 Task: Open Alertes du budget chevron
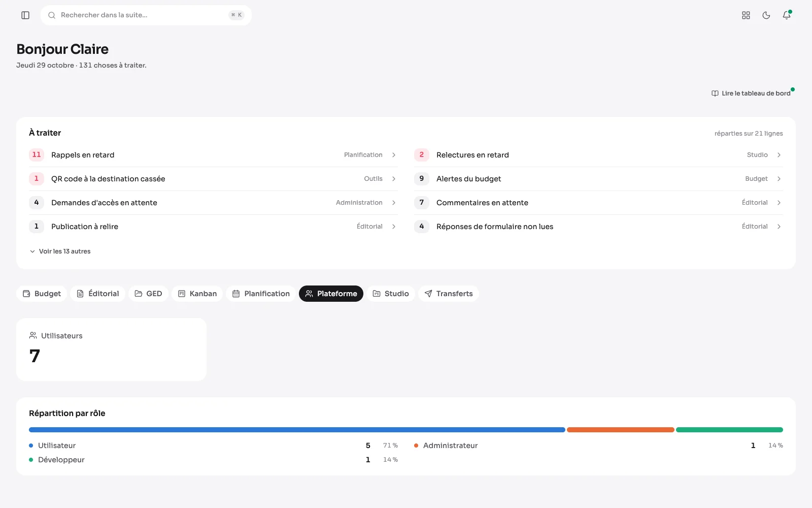tap(779, 179)
